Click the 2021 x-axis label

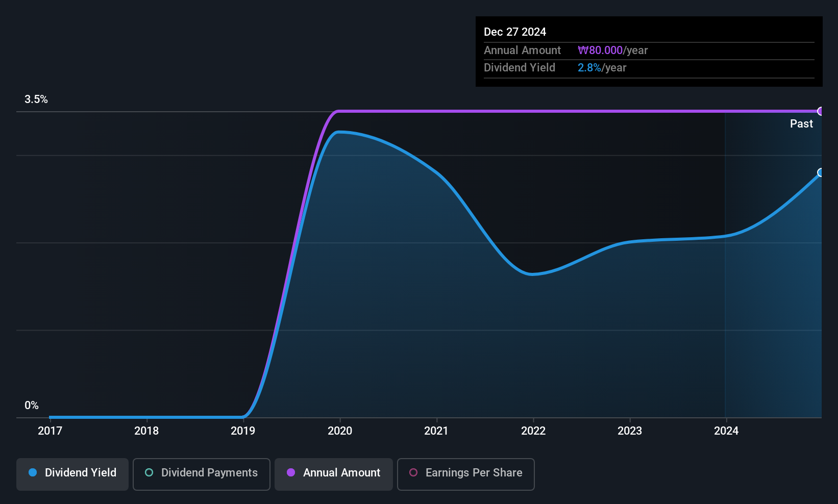coord(436,431)
